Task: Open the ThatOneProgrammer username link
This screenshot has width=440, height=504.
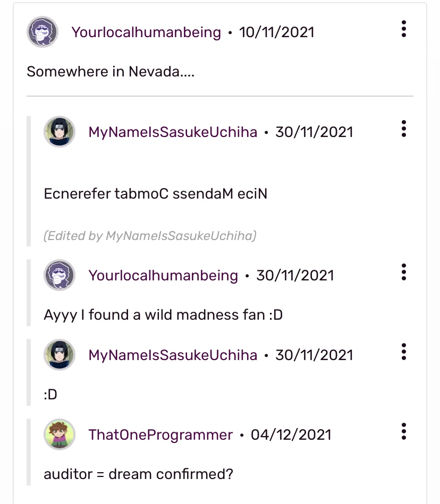Action: [160, 435]
